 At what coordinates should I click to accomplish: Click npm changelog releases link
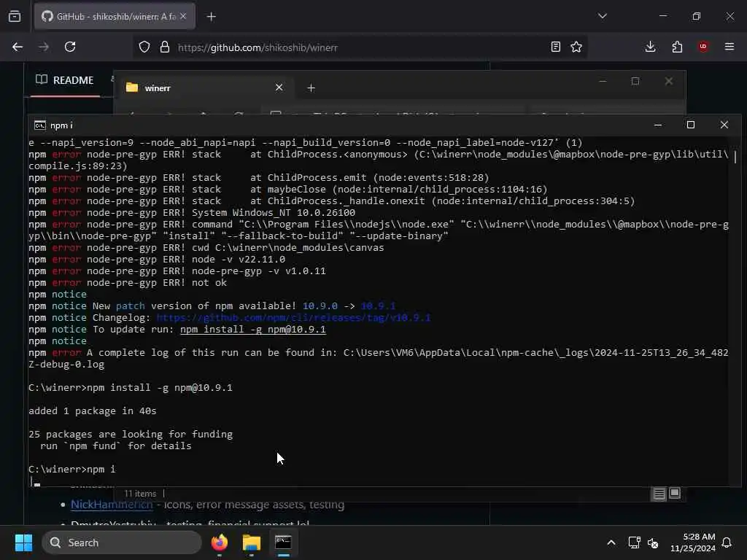(x=293, y=318)
